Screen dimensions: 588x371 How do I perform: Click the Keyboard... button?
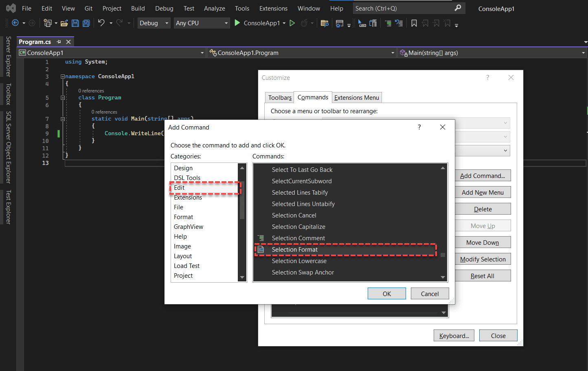454,336
